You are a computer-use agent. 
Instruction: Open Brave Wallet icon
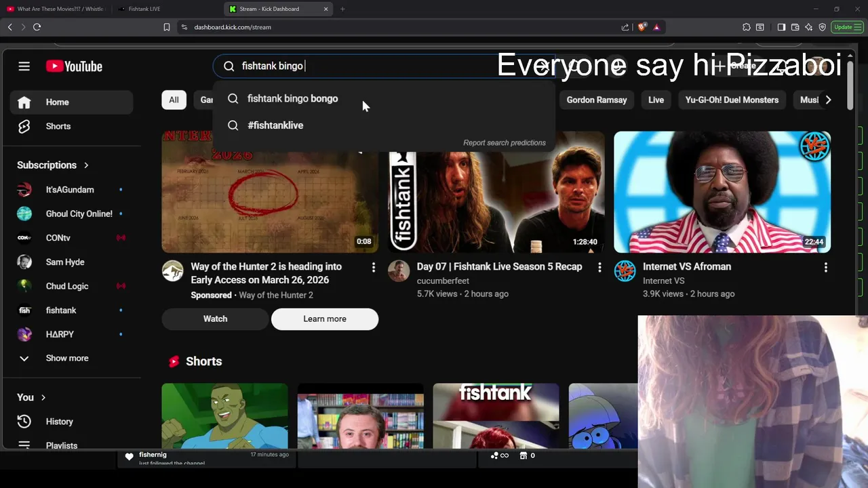795,27
